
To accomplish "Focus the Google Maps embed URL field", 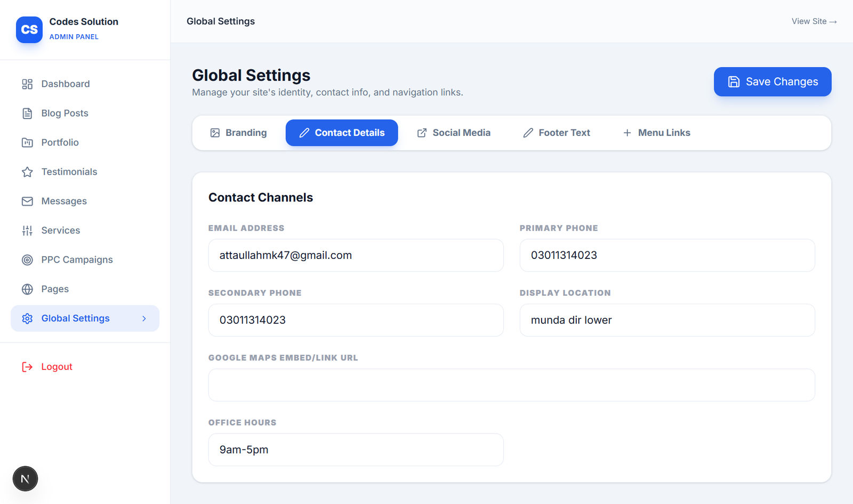I will (511, 385).
